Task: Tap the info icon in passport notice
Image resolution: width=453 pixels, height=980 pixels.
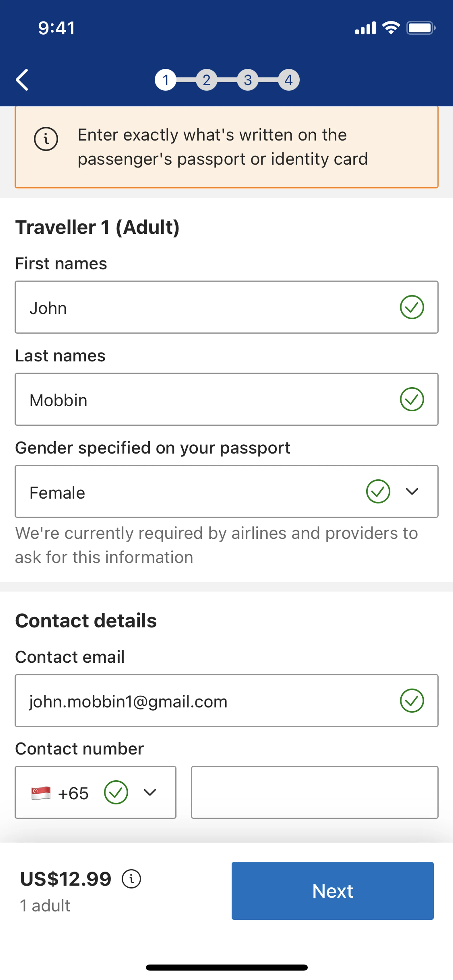Action: point(46,139)
